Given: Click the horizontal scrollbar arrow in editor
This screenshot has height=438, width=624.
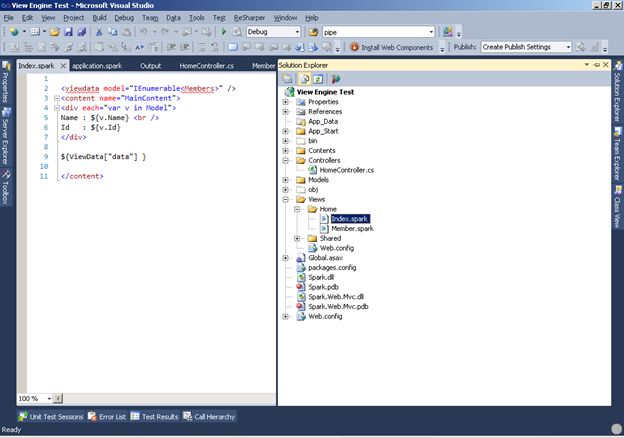Looking at the screenshot, I should [x=58, y=398].
